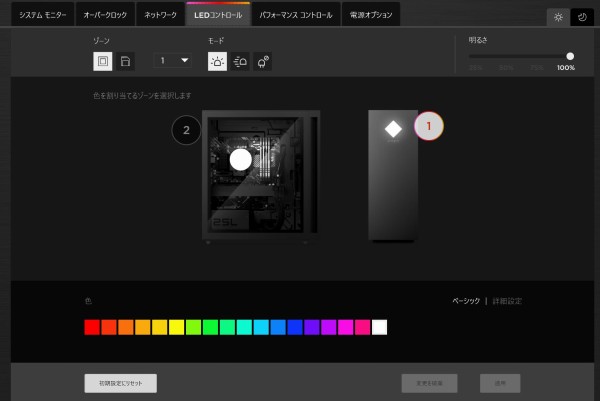The width and height of the screenshot is (600, 401).
Task: Pick the red color swatch
Action: point(92,327)
